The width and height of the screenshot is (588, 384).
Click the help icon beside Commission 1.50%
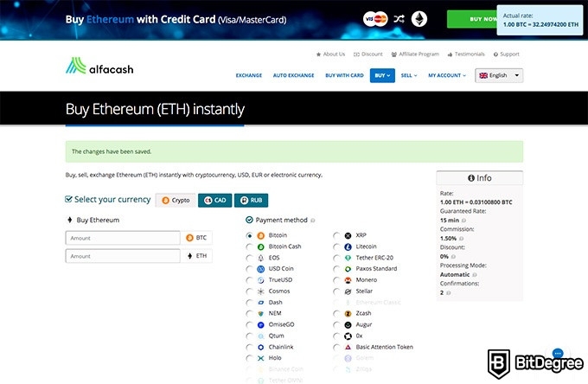[x=461, y=239]
